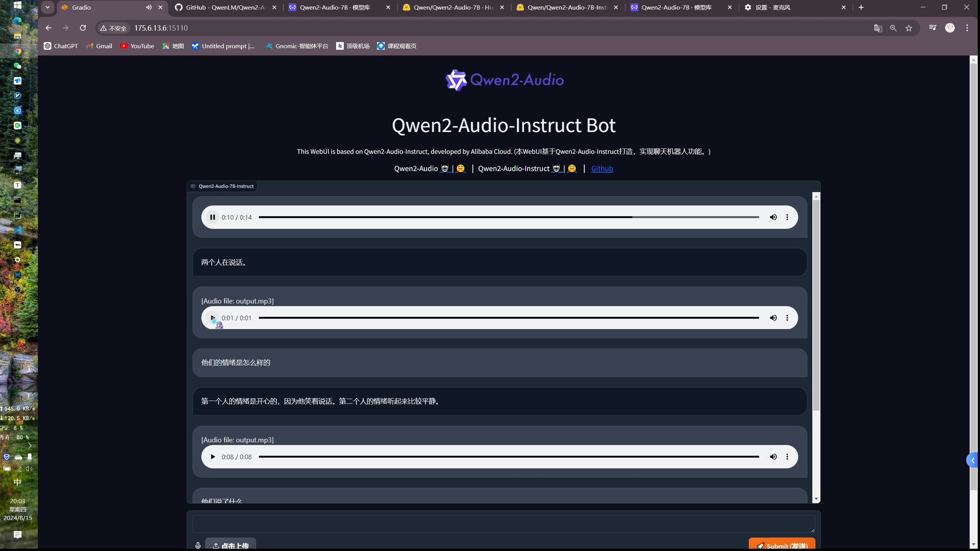Open the Chrome profile avatar
This screenshot has width=980, height=551.
point(950,28)
